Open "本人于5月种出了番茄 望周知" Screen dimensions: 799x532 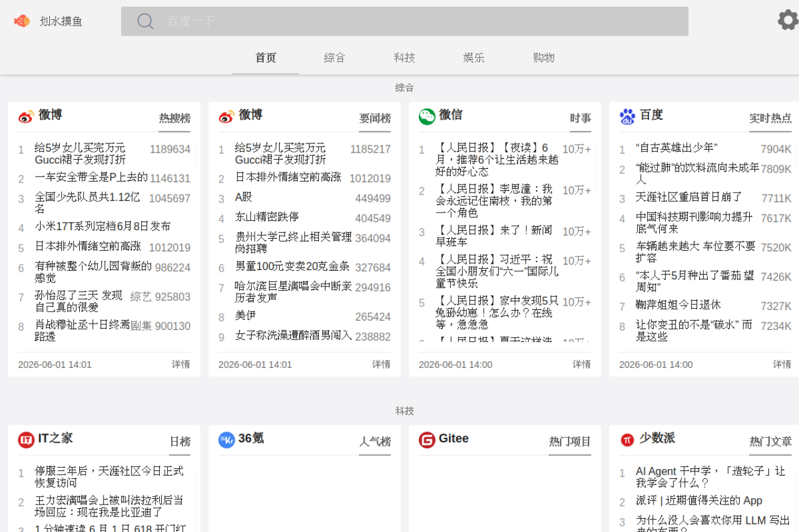(x=695, y=281)
